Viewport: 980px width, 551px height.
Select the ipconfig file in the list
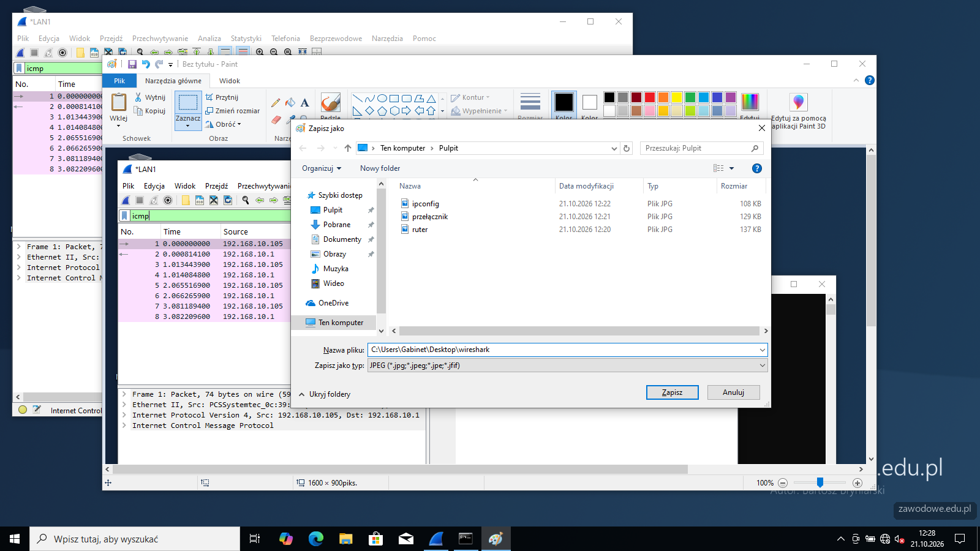426,204
